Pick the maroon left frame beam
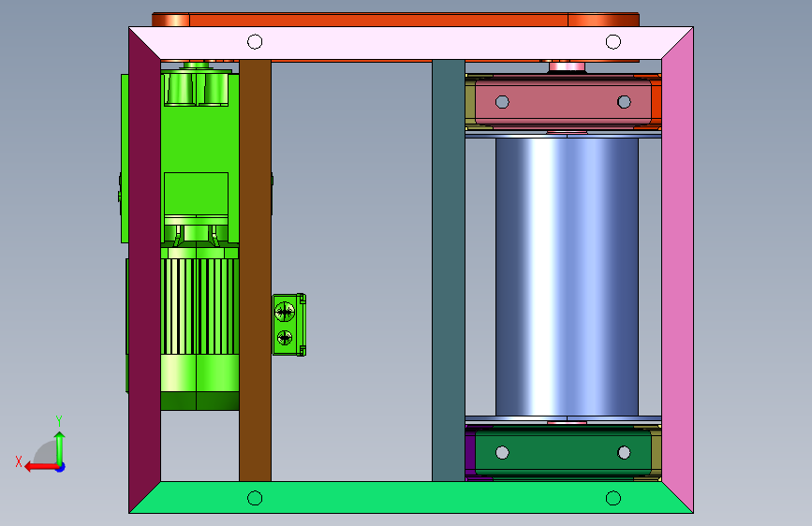This screenshot has width=812, height=526. (144, 270)
